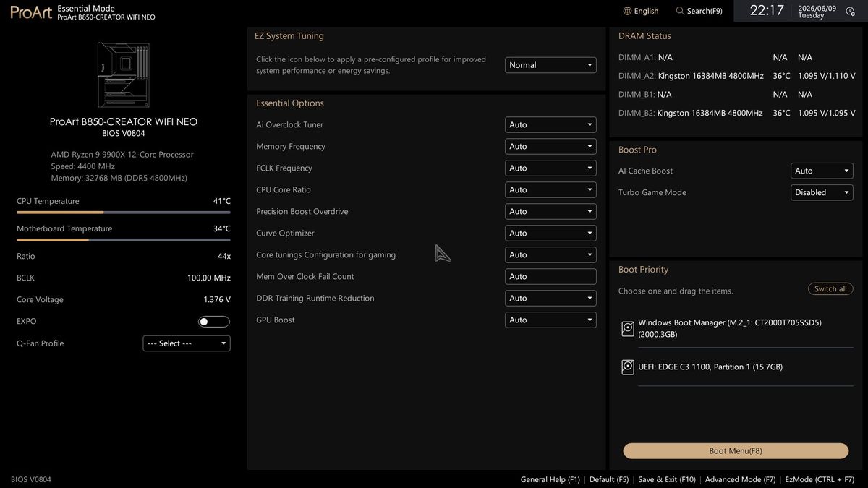Open the GPU Boost dropdown
The height and width of the screenshot is (488, 868).
coord(550,320)
